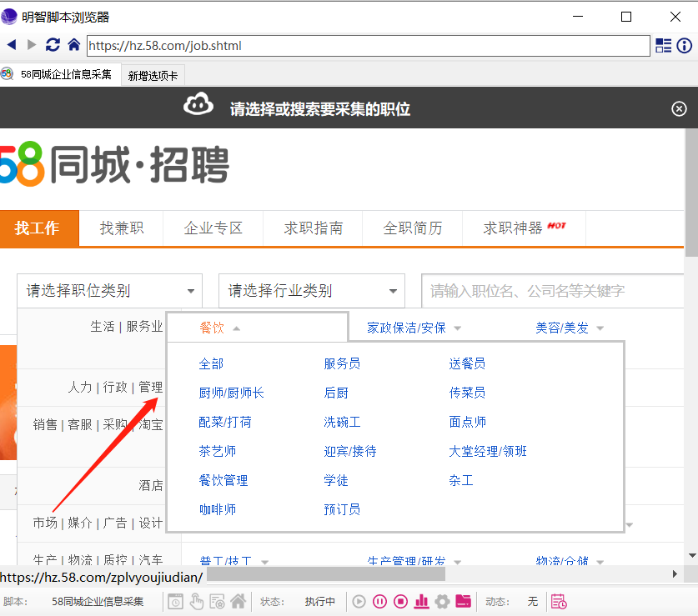
Task: Choose the 杂工 job link
Action: 461,480
